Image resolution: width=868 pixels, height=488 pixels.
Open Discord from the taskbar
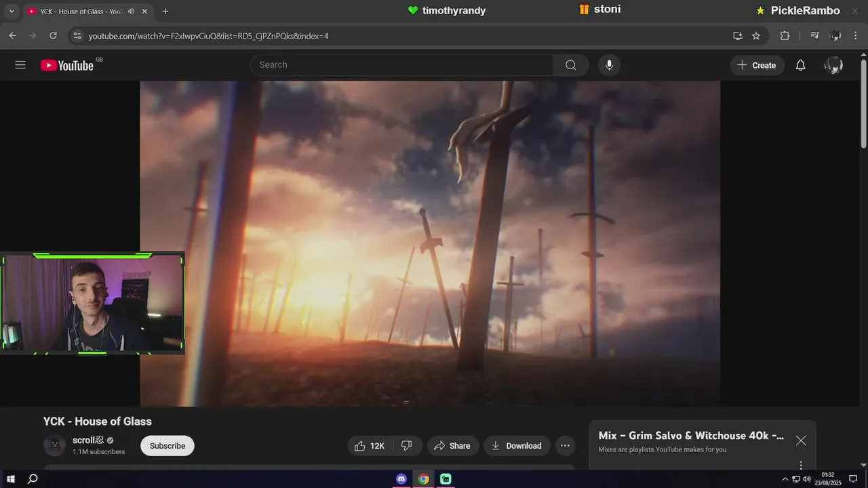(401, 479)
